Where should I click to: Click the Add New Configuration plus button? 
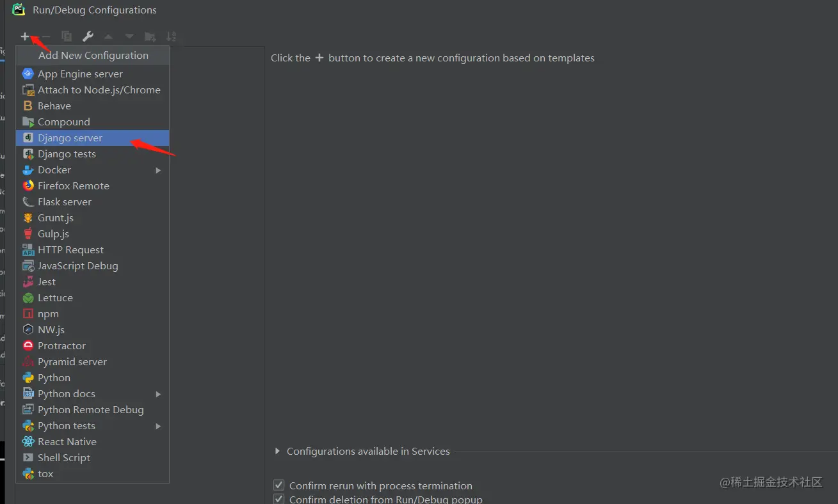[25, 36]
